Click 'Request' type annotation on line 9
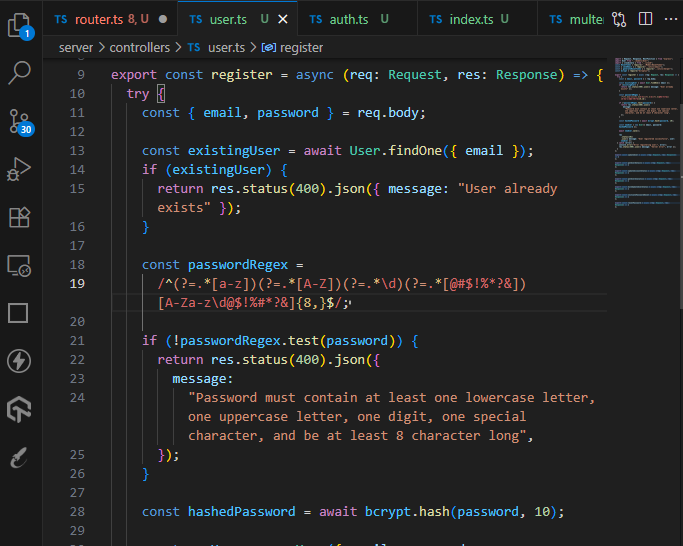This screenshot has width=683, height=546. click(415, 75)
